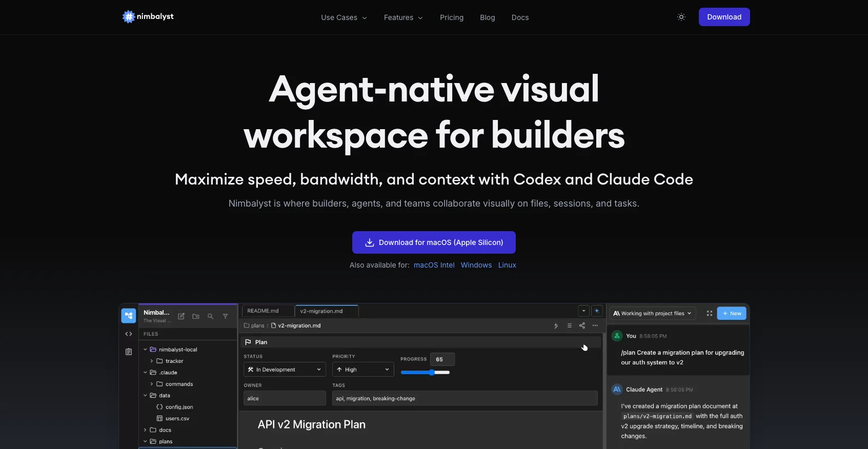Collapse the nimbalyst-local folder chevron
This screenshot has height=449, width=868.
145,350
